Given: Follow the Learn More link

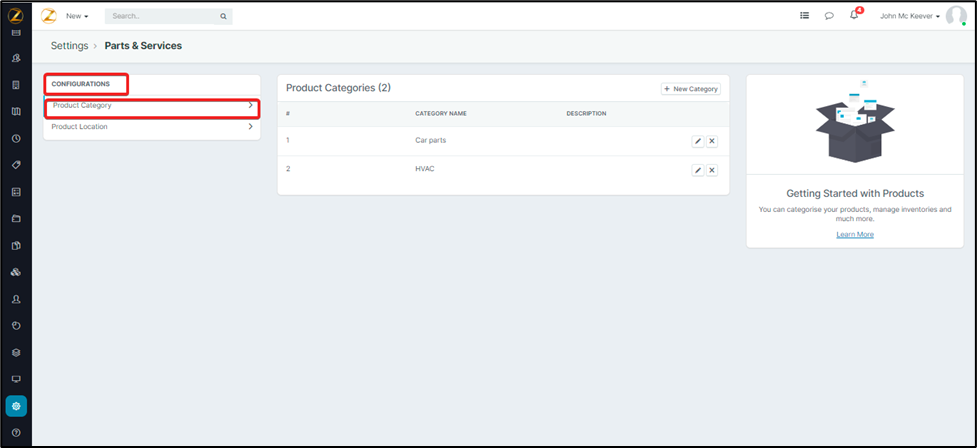Looking at the screenshot, I should (x=855, y=234).
